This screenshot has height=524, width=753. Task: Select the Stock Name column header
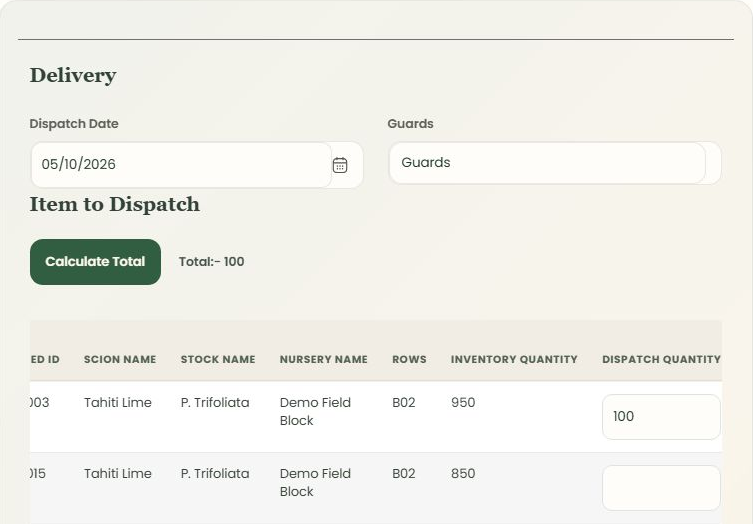point(218,359)
